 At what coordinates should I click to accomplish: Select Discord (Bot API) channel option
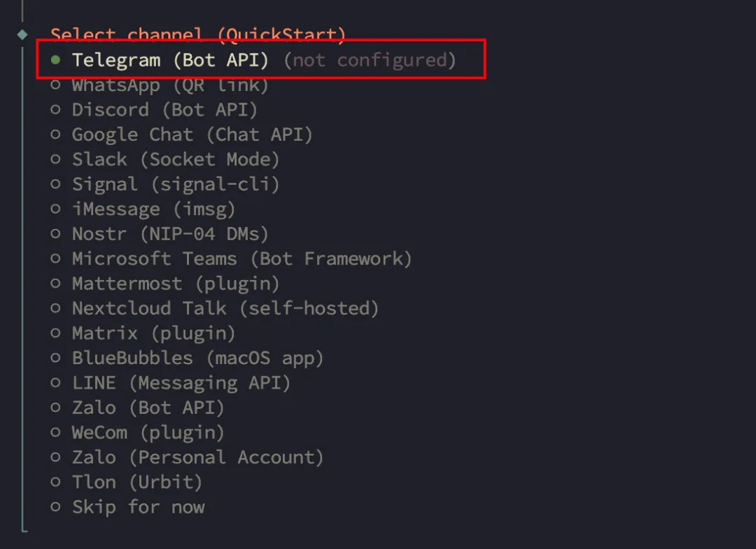point(164,110)
